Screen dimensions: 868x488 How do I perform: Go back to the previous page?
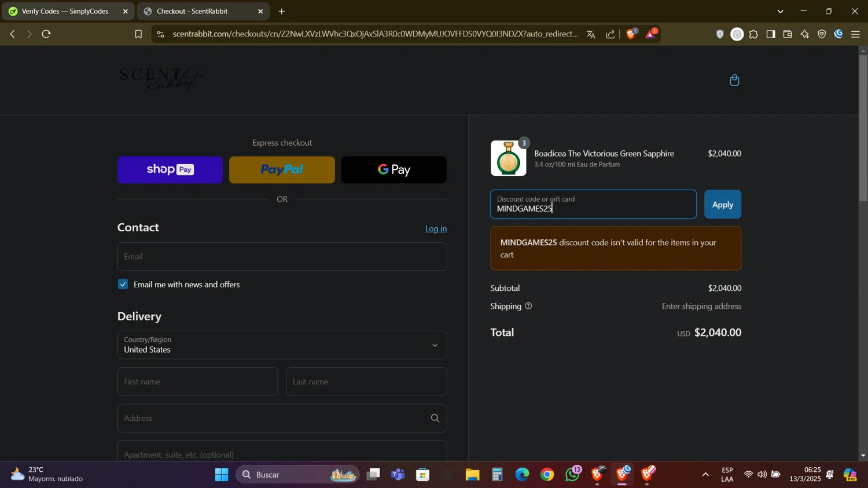(x=12, y=34)
